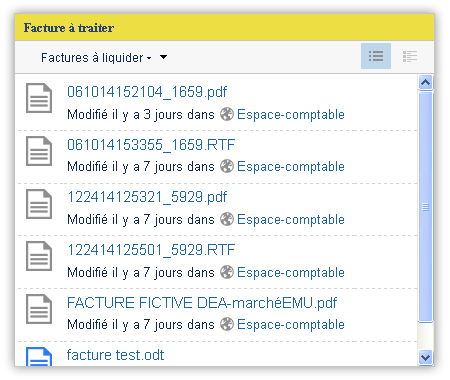Click document icon for 122414125321_5929.pdf

pos(39,204)
